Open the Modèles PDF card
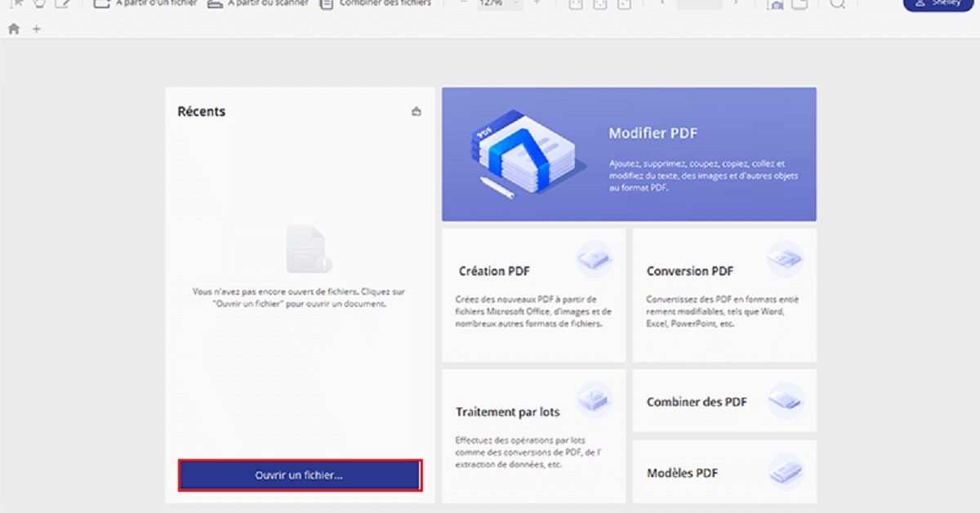This screenshot has width=980, height=513. pos(724,471)
